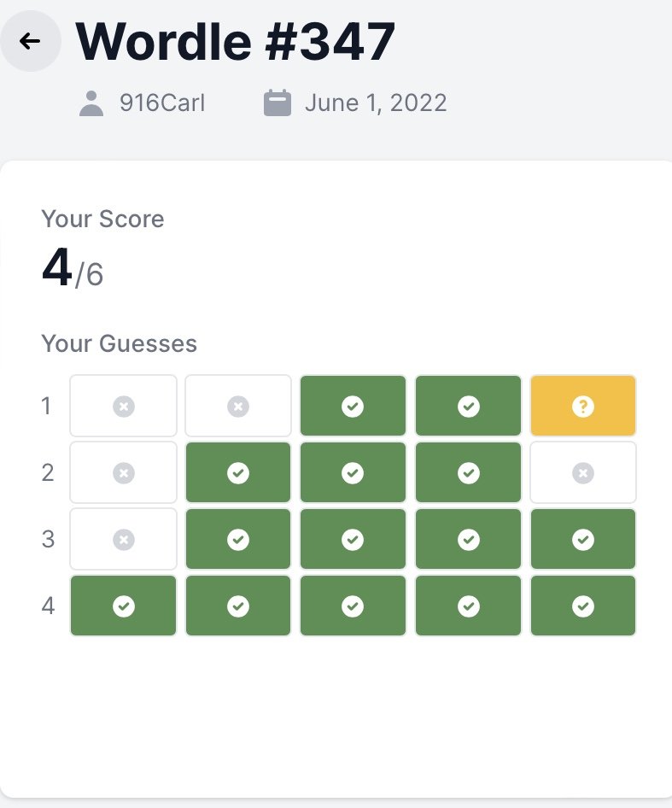
Task: Click the user profile icon beside 916Carl
Action: pyautogui.click(x=91, y=103)
